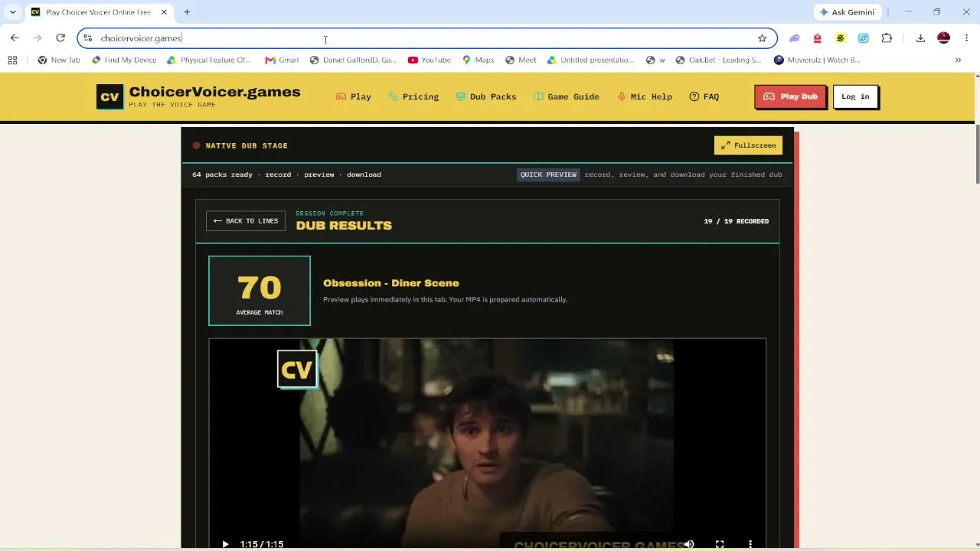
Task: Go back to the previous page
Action: (15, 38)
